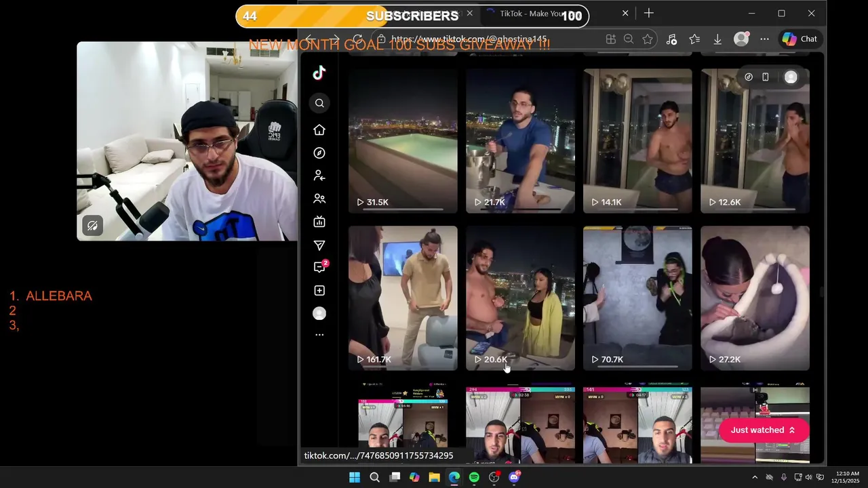Open the Favorites list icon
This screenshot has width=868, height=488.
[x=694, y=39]
